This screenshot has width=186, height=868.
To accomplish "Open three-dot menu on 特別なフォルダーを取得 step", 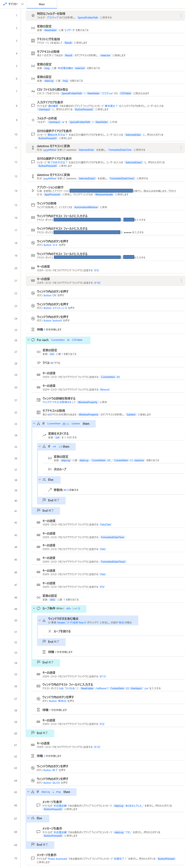I will click(x=181, y=15).
